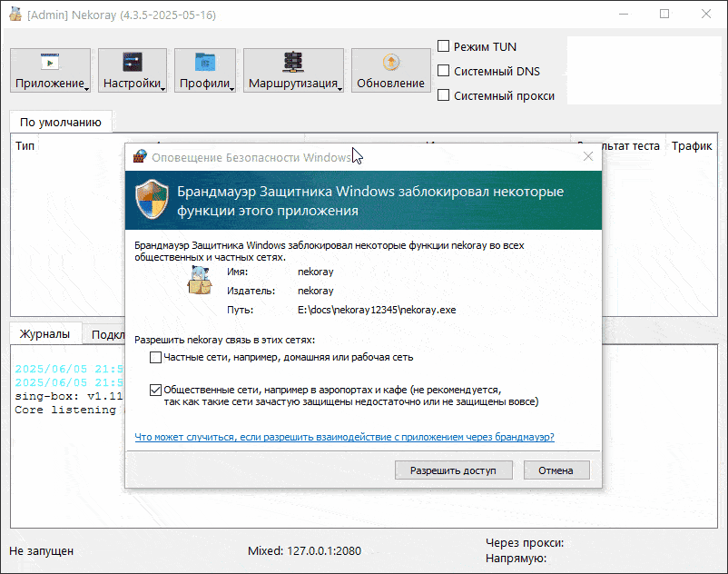
Task: Click the Windows firewall shield icon
Action: 151,200
